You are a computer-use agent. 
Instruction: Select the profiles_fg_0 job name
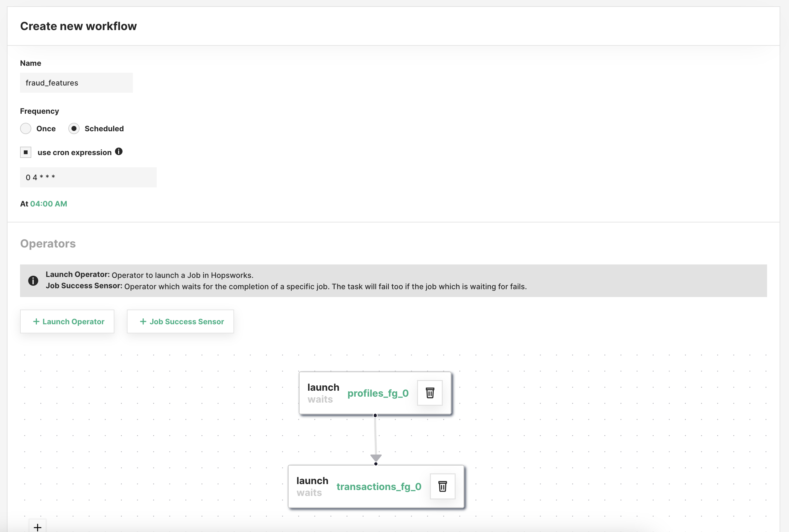[378, 393]
